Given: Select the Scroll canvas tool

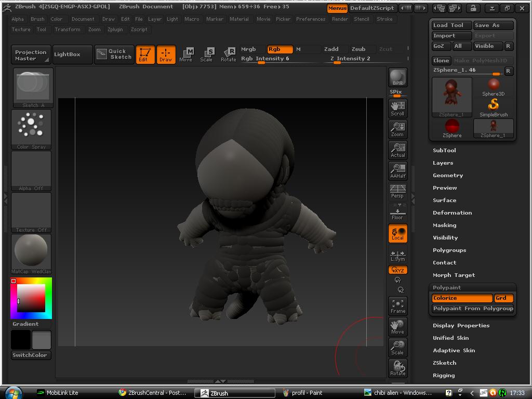Looking at the screenshot, I should click(x=397, y=108).
